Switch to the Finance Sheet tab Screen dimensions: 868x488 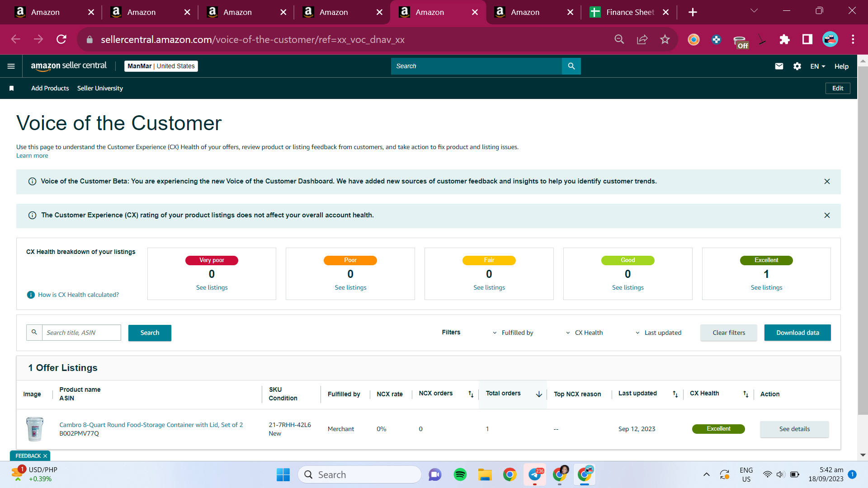(x=629, y=12)
